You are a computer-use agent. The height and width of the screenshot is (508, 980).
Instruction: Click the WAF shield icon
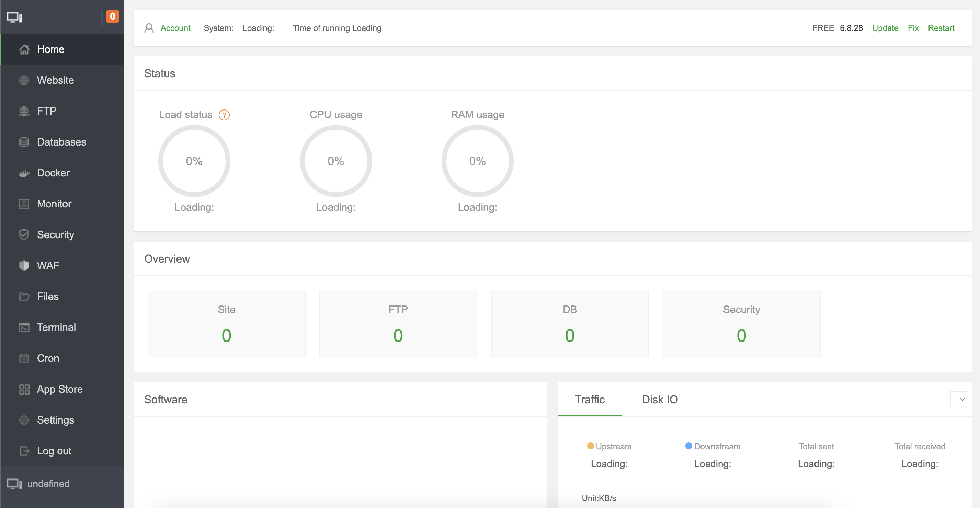point(24,265)
